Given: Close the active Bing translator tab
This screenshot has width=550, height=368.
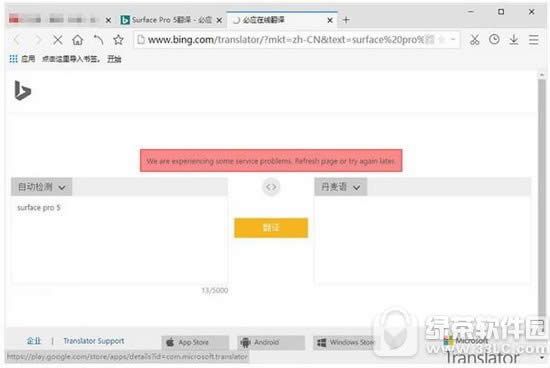Looking at the screenshot, I should pos(330,20).
